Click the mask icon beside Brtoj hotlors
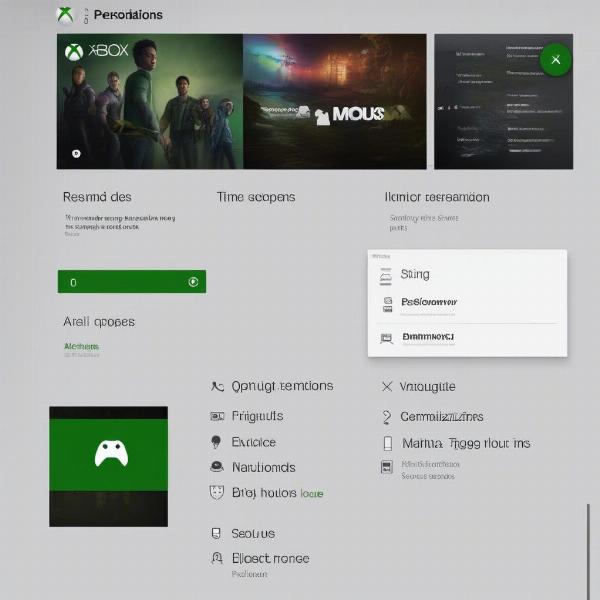Viewport: 600px width, 600px height. tap(217, 492)
